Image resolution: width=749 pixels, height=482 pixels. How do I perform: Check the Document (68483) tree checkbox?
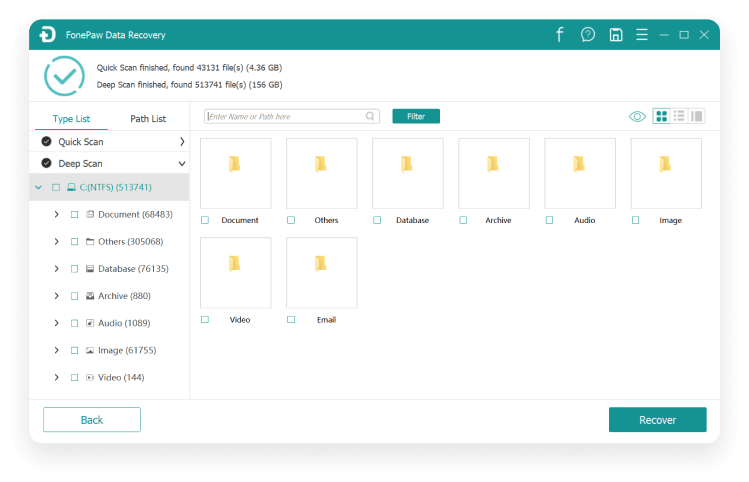75,214
